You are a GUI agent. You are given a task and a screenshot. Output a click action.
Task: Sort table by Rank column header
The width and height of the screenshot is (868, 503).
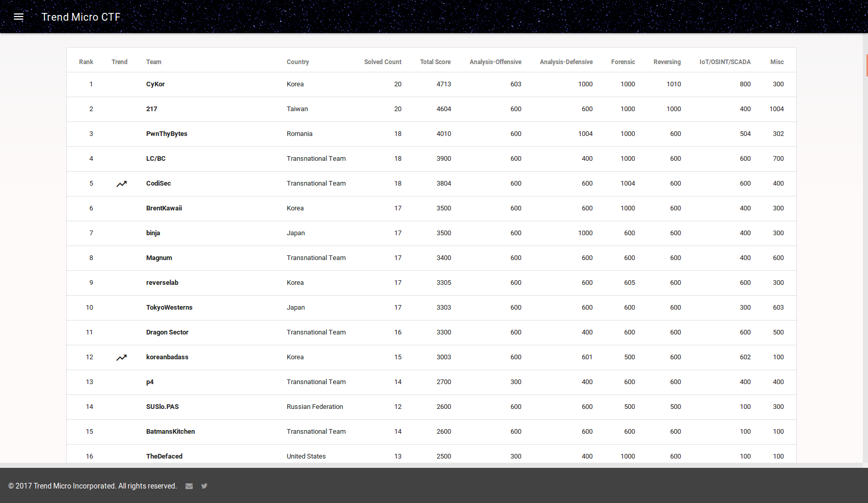[86, 62]
